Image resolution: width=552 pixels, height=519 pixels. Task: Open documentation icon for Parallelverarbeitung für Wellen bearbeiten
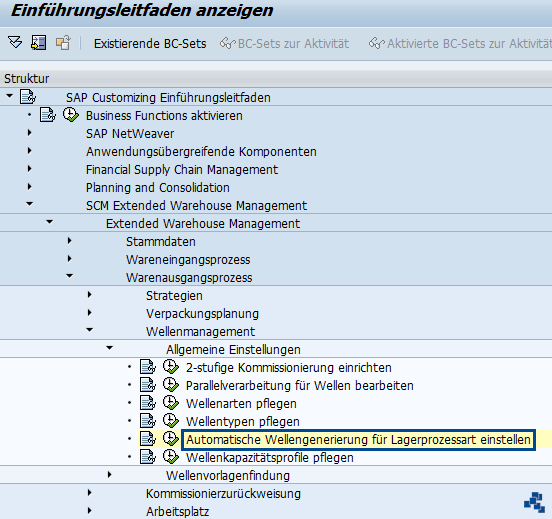tap(148, 385)
